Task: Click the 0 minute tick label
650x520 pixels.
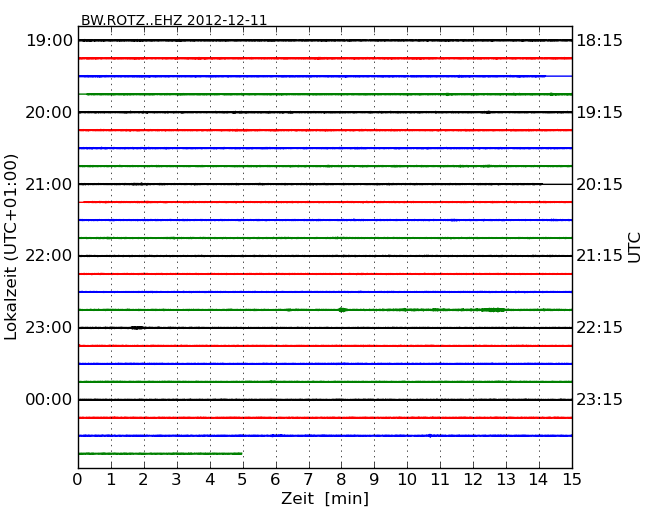Action: [x=78, y=480]
